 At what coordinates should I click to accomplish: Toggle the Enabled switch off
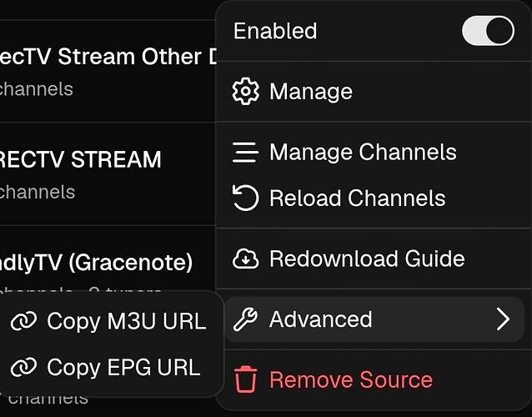[x=488, y=31]
